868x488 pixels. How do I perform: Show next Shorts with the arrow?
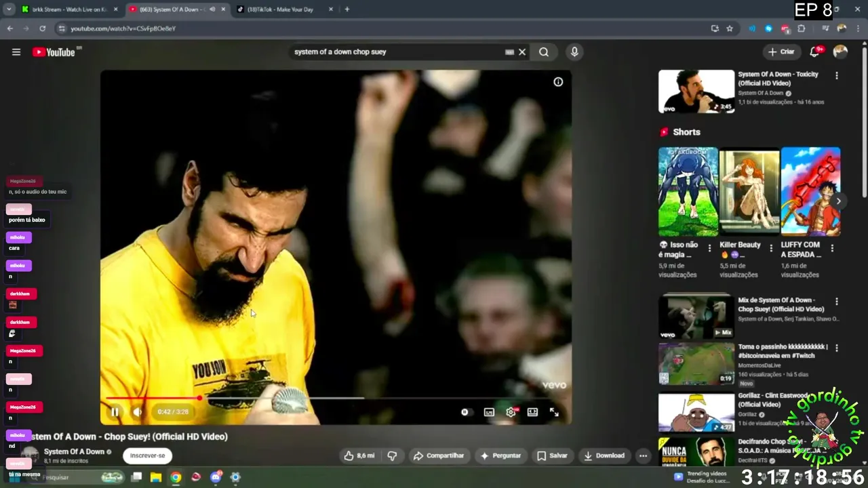838,201
